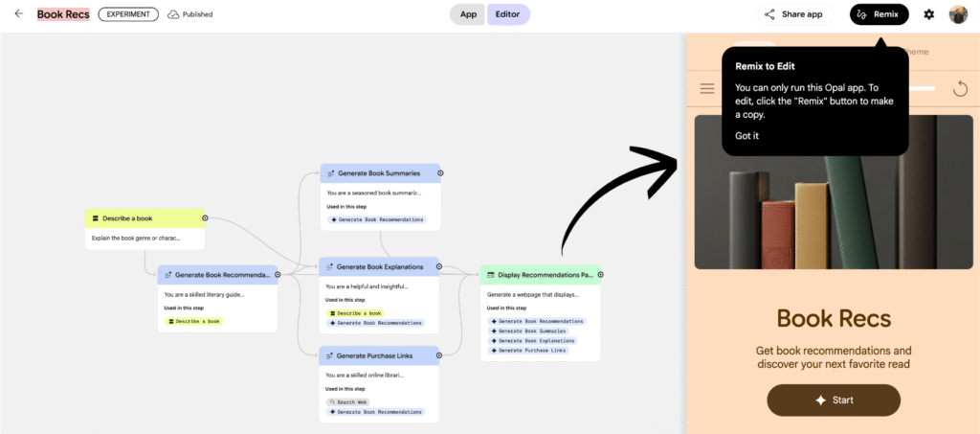Click the restart icon in app preview
The image size is (980, 434).
961,88
